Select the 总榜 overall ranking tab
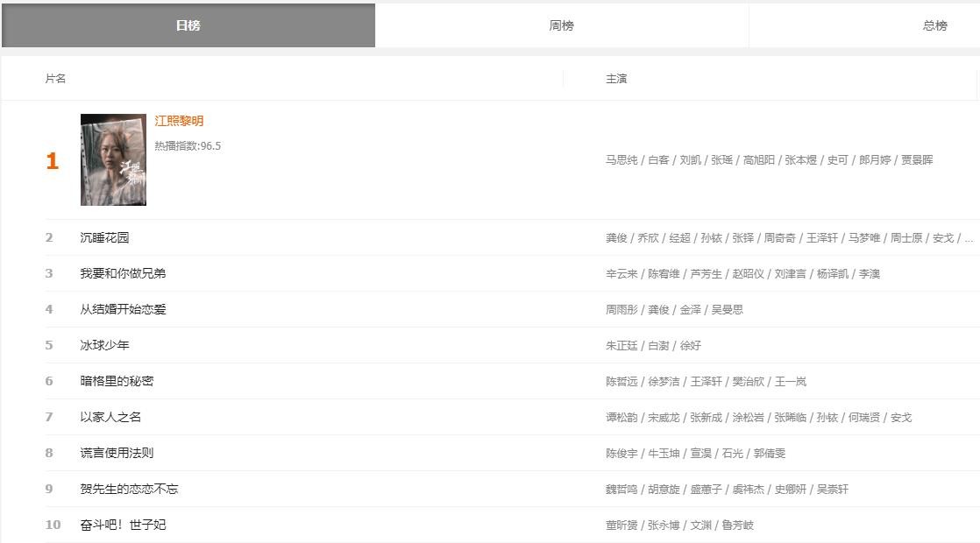Image resolution: width=980 pixels, height=543 pixels. [934, 25]
